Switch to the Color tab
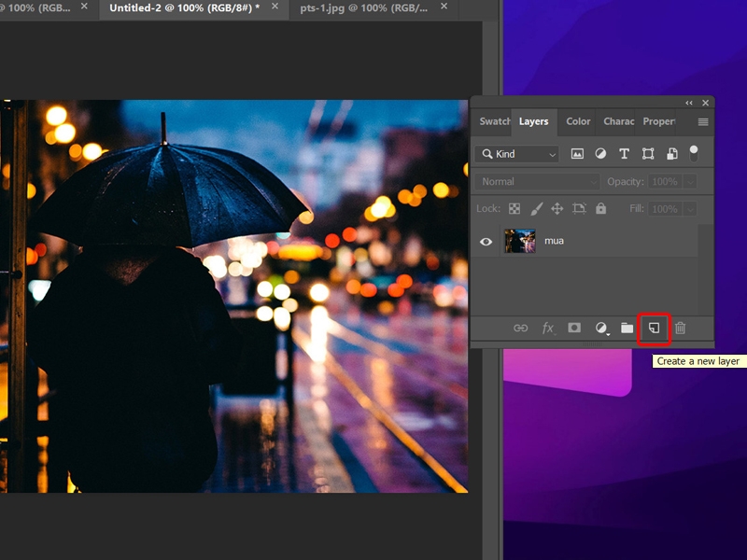The image size is (747, 560). (577, 121)
